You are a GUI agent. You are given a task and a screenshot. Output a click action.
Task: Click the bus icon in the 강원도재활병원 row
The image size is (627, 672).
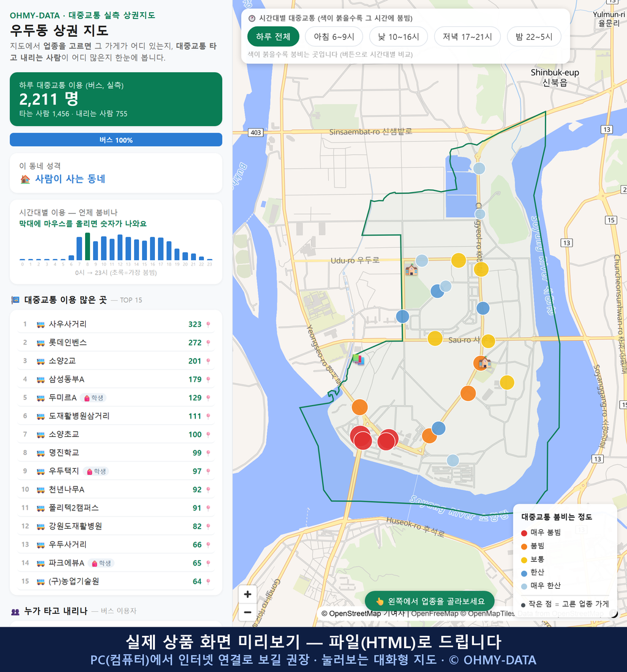click(x=41, y=527)
